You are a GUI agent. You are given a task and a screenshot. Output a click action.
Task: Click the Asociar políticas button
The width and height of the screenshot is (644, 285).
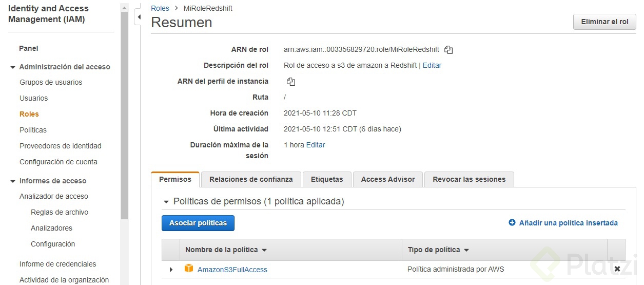(x=198, y=223)
